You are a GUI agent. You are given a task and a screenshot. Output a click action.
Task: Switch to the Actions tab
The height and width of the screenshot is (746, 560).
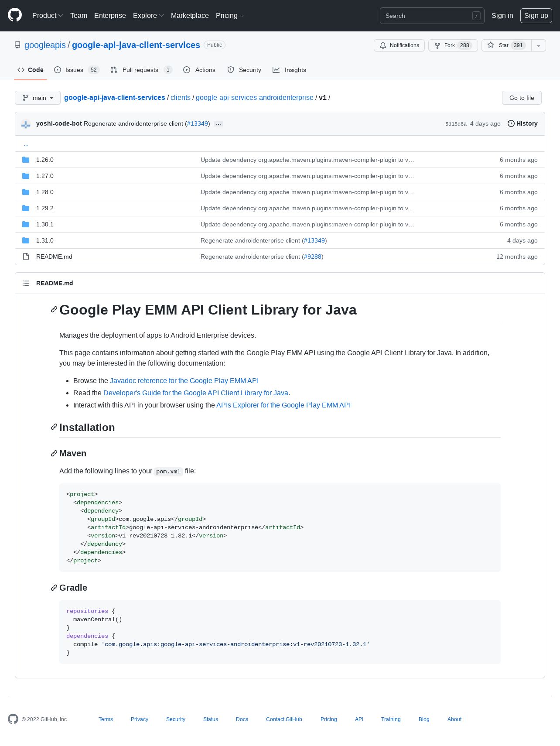click(x=199, y=70)
